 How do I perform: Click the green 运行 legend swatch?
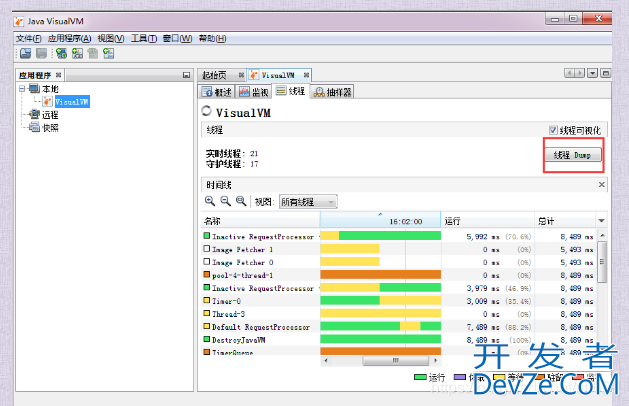tap(420, 377)
